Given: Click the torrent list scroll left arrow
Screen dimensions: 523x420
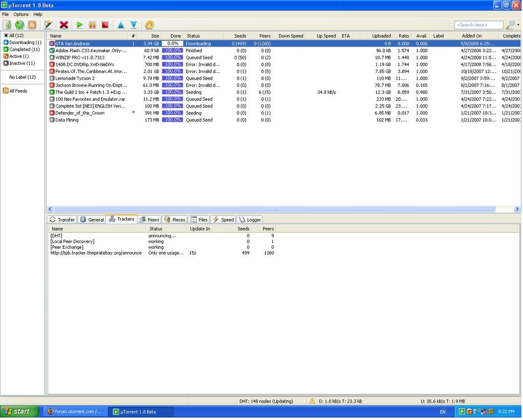Looking at the screenshot, I should 51,209.
